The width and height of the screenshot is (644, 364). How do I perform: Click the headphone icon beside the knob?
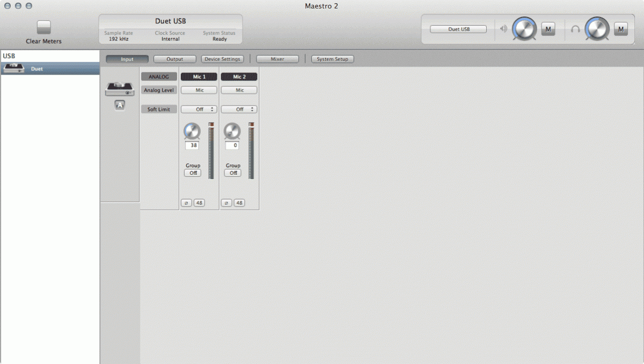coord(575,29)
